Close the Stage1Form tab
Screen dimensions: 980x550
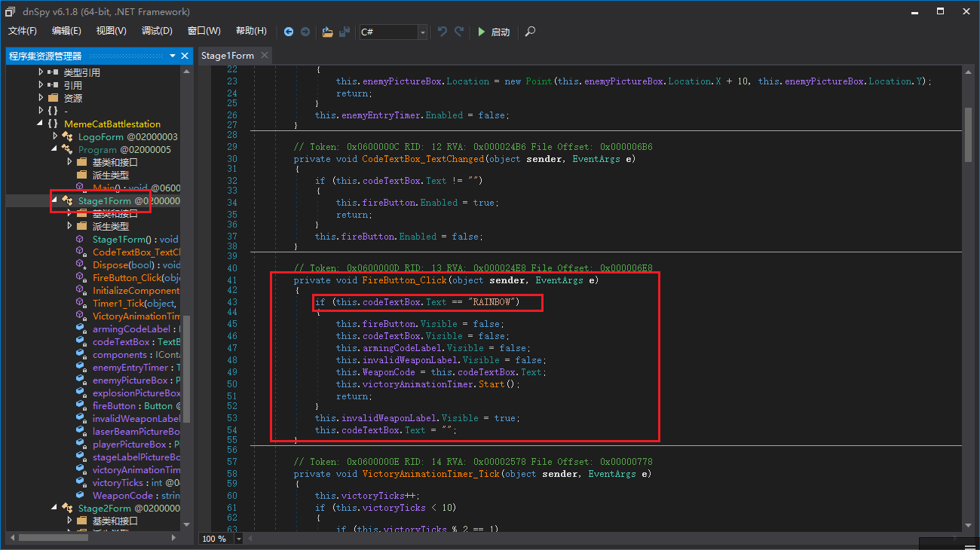click(264, 56)
